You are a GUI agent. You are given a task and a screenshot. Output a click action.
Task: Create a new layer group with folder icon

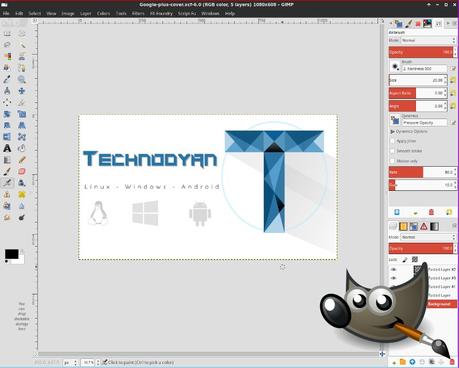click(403, 362)
